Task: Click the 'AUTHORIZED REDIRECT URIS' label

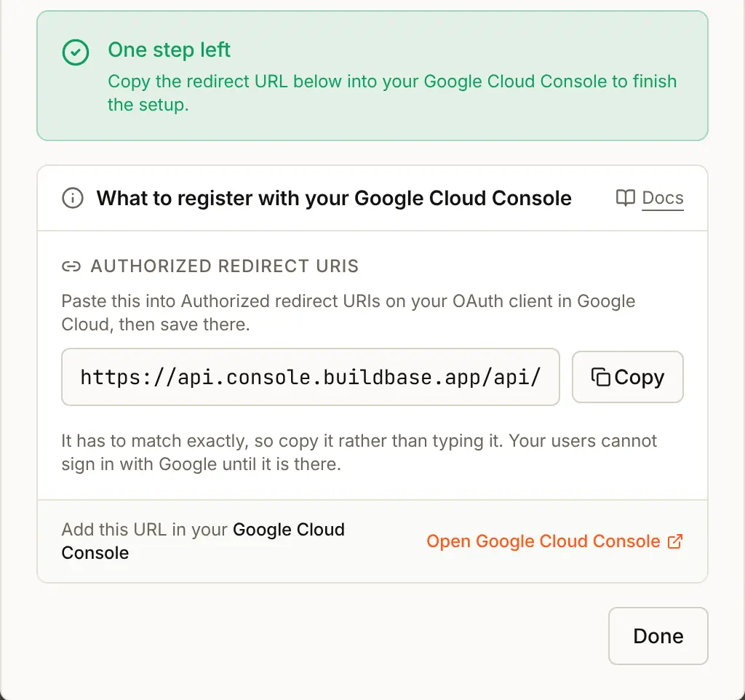Action: tap(225, 266)
